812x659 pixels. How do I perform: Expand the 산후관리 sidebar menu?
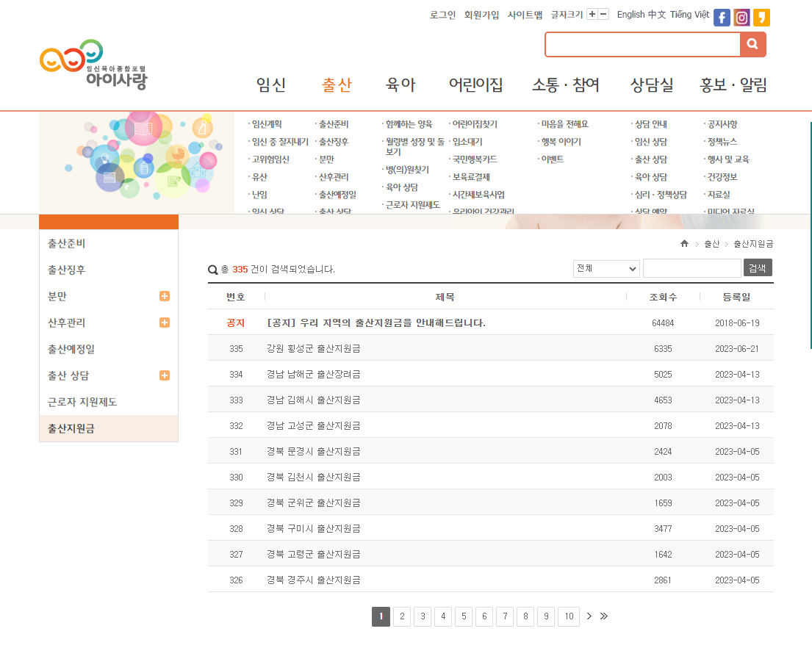165,323
